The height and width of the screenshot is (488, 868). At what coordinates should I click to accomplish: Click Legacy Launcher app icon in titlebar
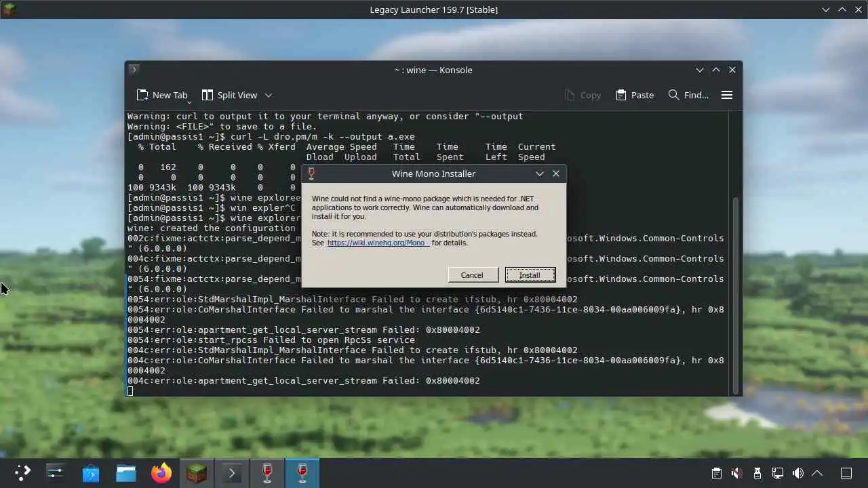pyautogui.click(x=9, y=9)
